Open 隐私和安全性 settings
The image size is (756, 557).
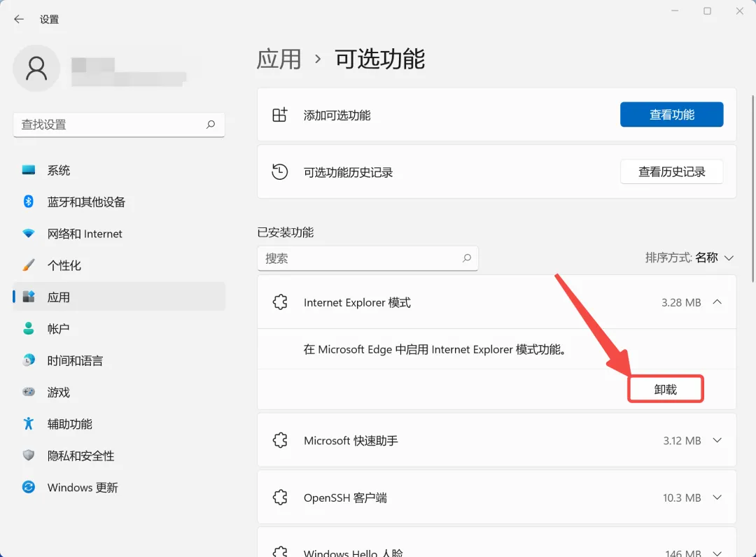tap(119, 456)
